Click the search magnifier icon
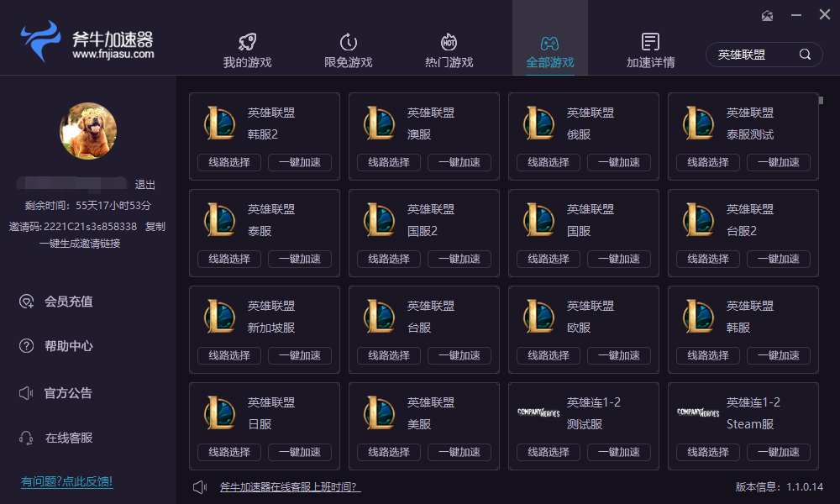The width and height of the screenshot is (840, 504). [805, 54]
